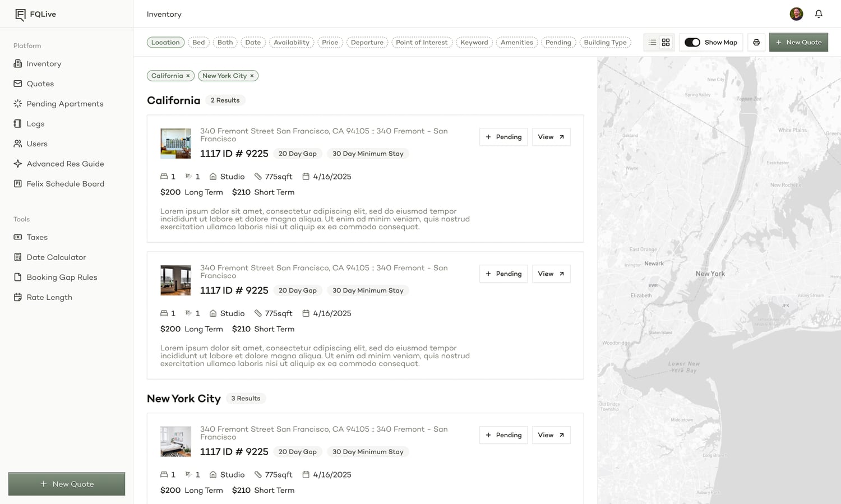Remove the California filter chip
The width and height of the screenshot is (841, 504).
point(188,76)
